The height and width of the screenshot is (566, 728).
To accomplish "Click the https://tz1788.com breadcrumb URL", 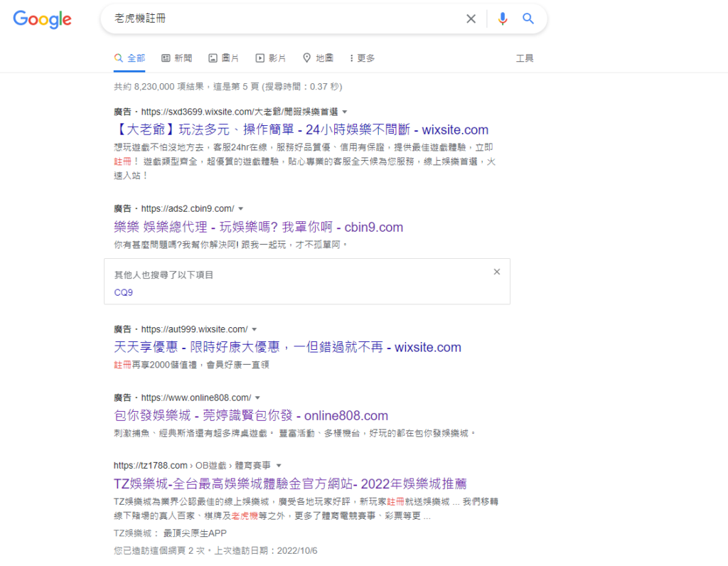I will (x=151, y=465).
